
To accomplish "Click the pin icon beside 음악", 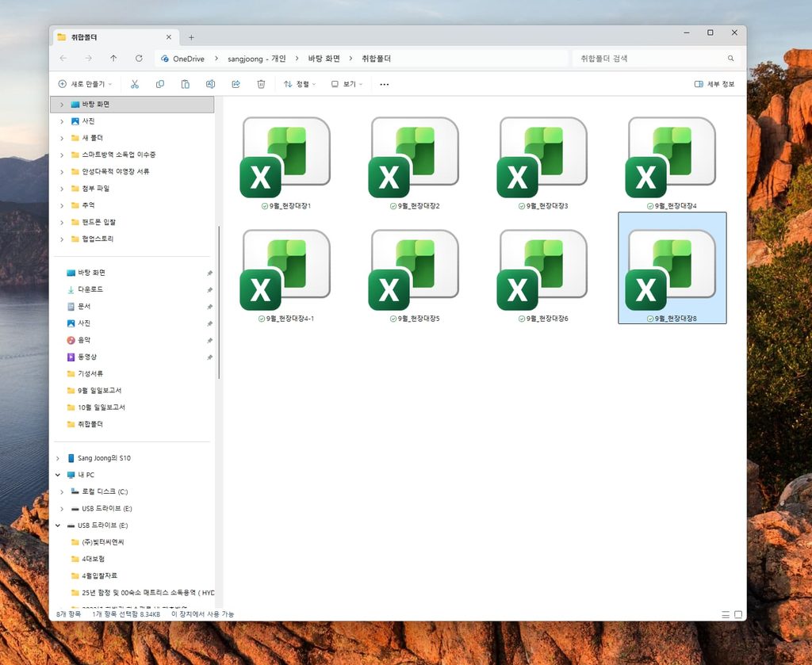I will click(x=209, y=341).
